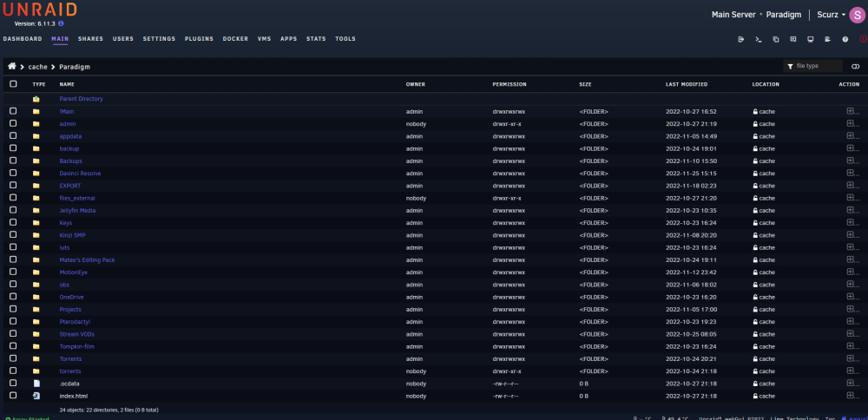Image resolution: width=868 pixels, height=420 pixels.
Task: Open the OneDrive folder link
Action: tap(71, 297)
